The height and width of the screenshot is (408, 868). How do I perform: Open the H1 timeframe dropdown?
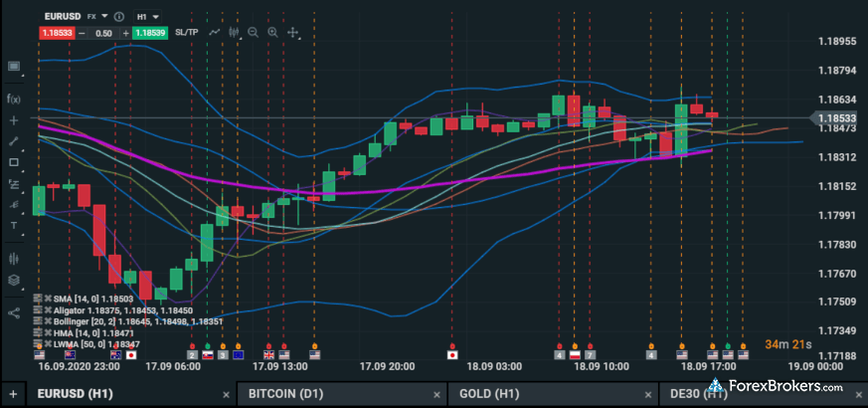point(147,17)
